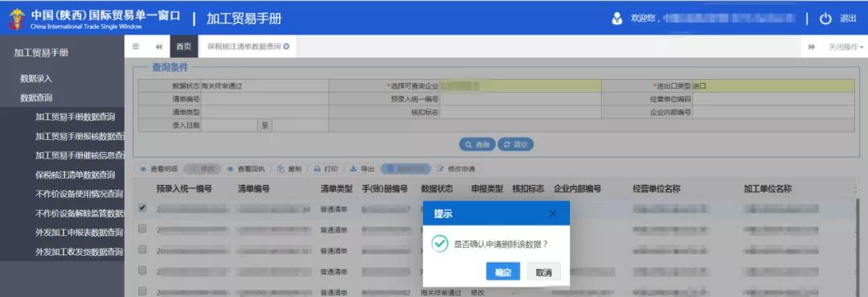Viewport: 868px width, 297px height.
Task: Click 修改申请 toolbar button
Action: pyautogui.click(x=457, y=169)
